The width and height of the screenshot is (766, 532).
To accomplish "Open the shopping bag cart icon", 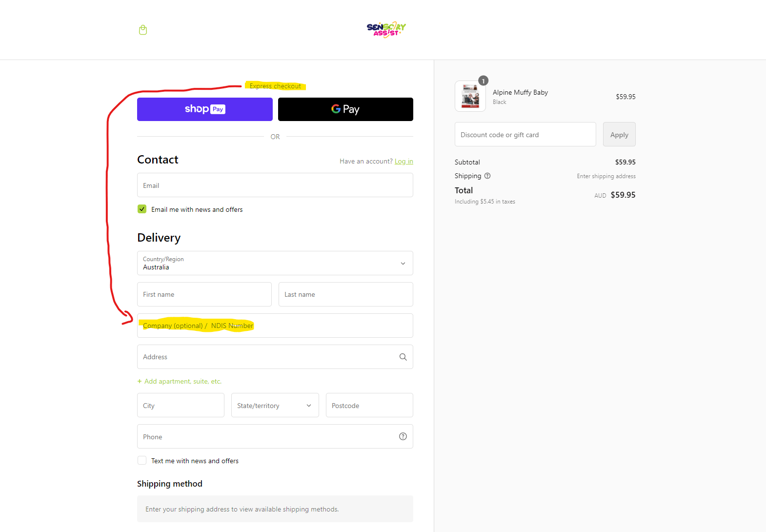I will point(143,30).
